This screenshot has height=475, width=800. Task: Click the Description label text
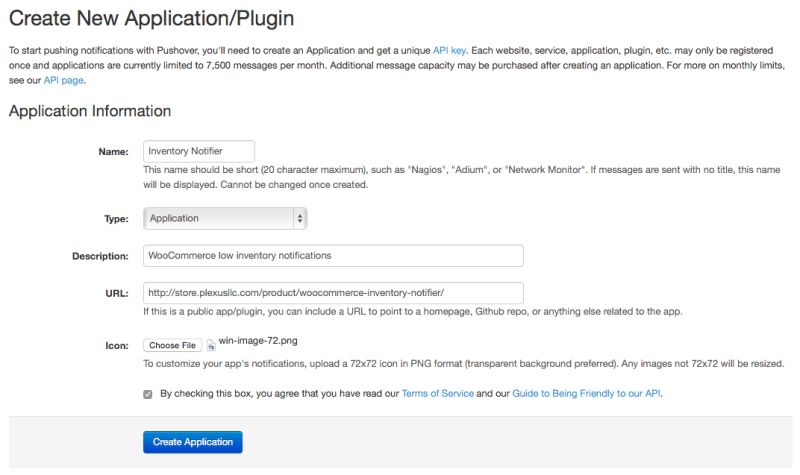(100, 256)
